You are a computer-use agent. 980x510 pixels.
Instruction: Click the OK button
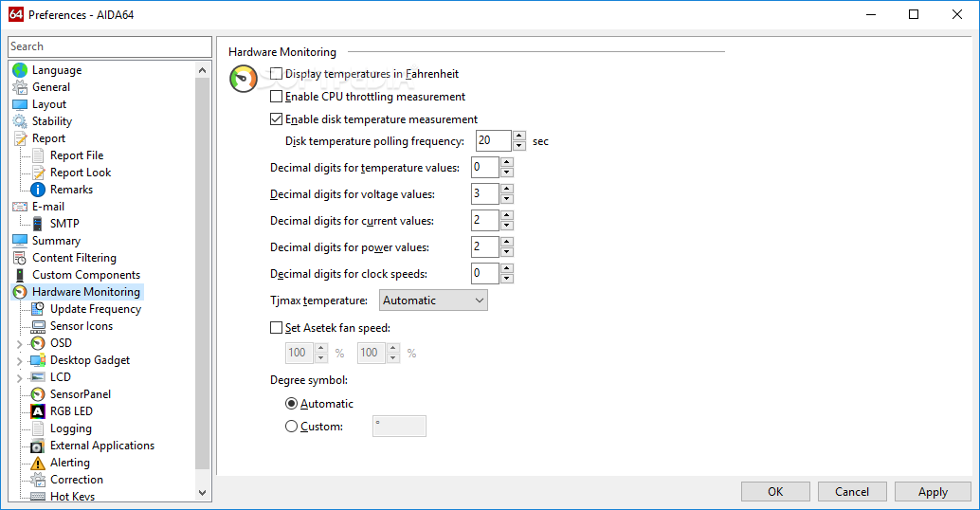coord(775,491)
